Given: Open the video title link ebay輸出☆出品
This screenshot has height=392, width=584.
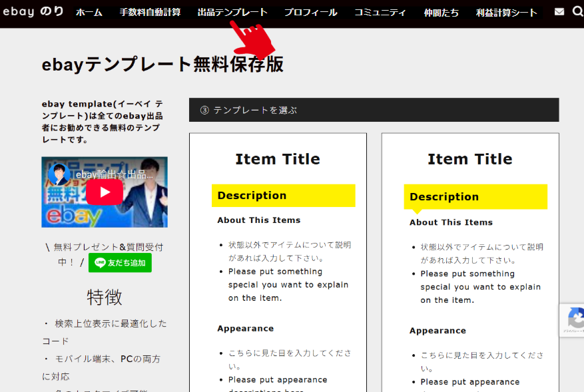Looking at the screenshot, I should point(114,174).
